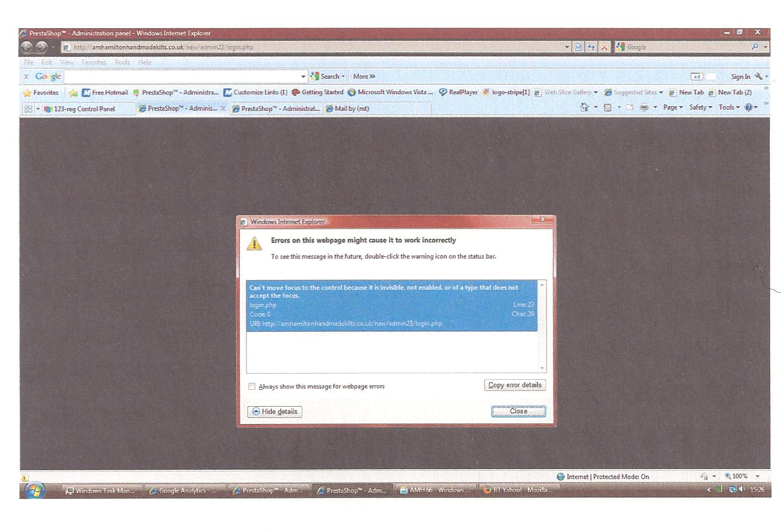Click the Copy error details button
The width and height of the screenshot is (781, 532).
(x=515, y=385)
